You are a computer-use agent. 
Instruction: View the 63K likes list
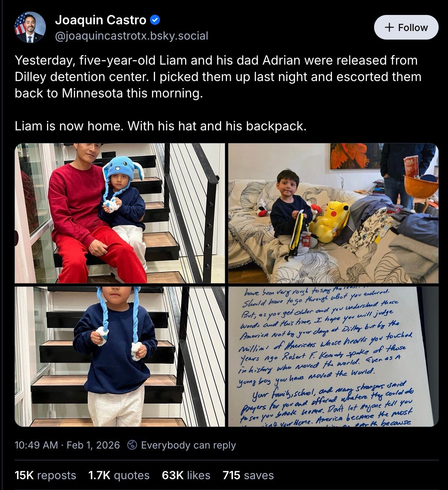click(x=186, y=475)
